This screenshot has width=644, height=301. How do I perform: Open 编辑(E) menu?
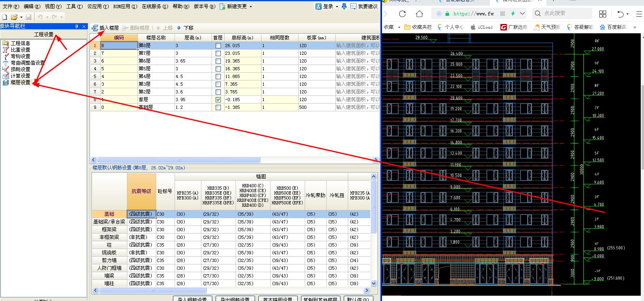(x=32, y=6)
